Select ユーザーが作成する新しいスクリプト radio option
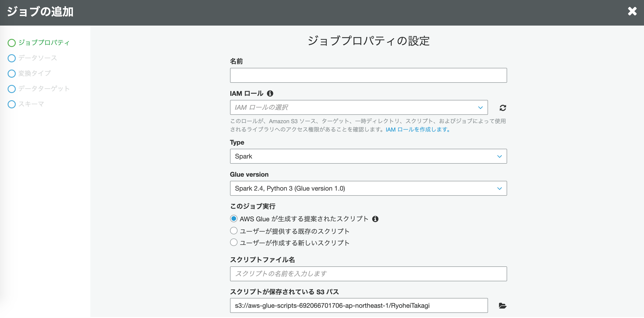The width and height of the screenshot is (644, 318). point(234,242)
